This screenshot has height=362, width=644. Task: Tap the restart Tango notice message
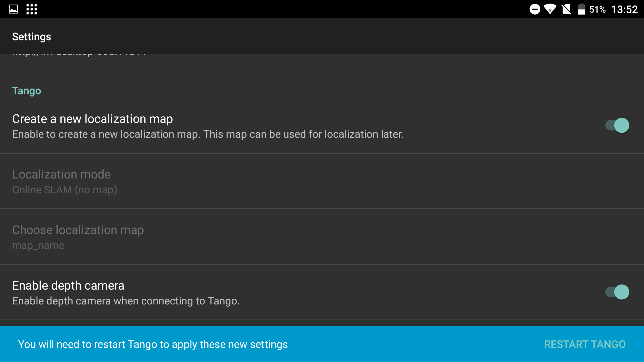[153, 344]
